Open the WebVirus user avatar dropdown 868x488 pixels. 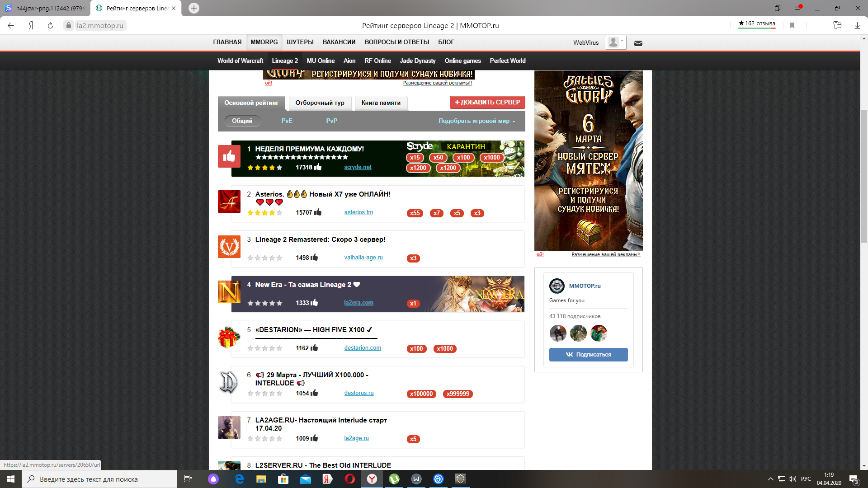(x=616, y=42)
